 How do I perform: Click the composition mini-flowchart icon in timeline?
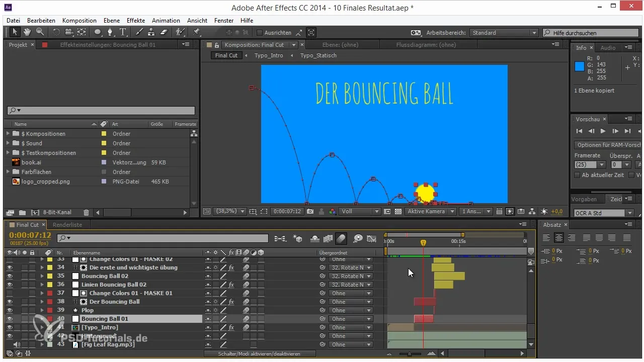[280, 238]
